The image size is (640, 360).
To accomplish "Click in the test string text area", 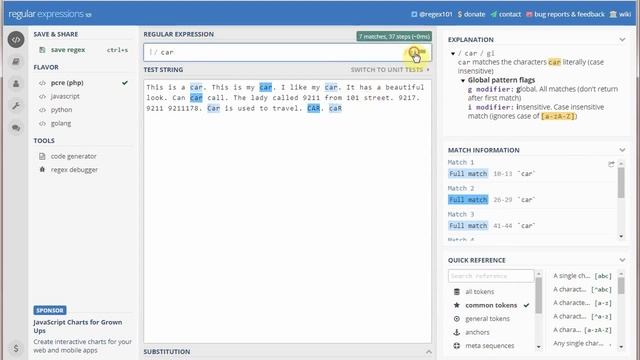I will click(x=287, y=211).
